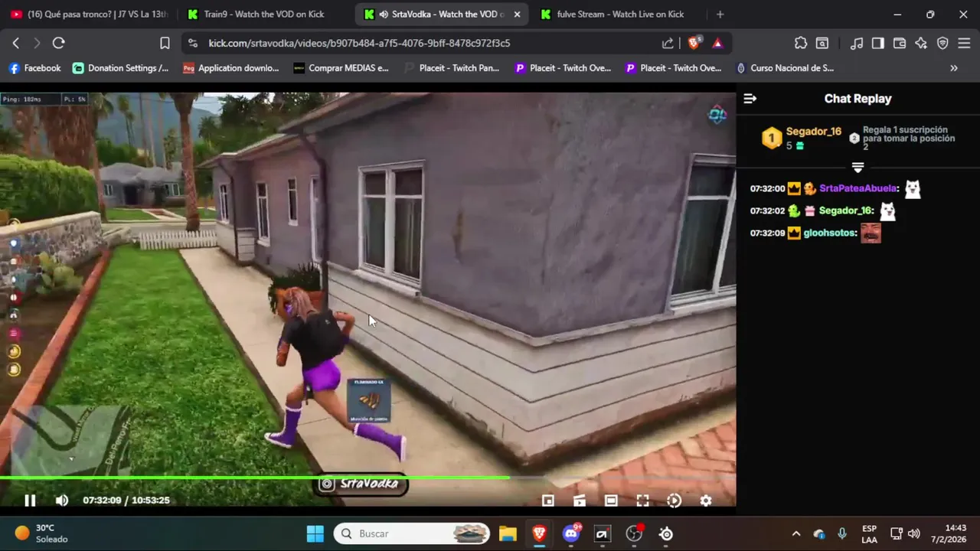Click the Segador_16 username in the chat message
This screenshot has height=551, width=980.
click(x=846, y=210)
